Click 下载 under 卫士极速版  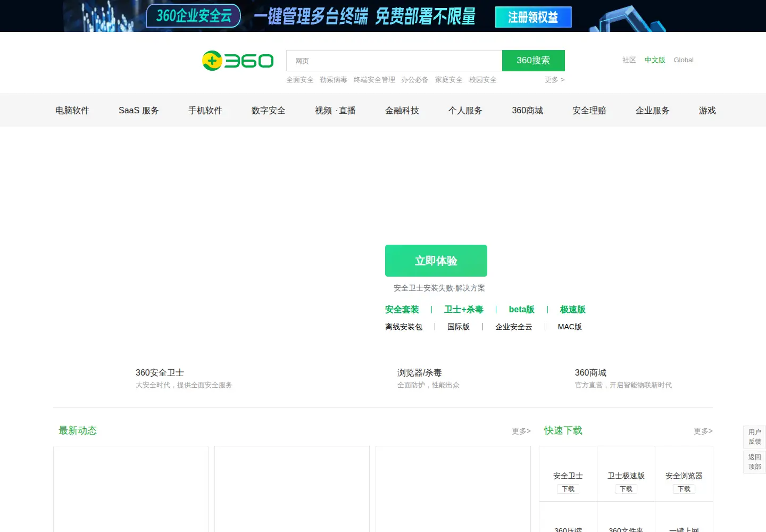(x=626, y=489)
